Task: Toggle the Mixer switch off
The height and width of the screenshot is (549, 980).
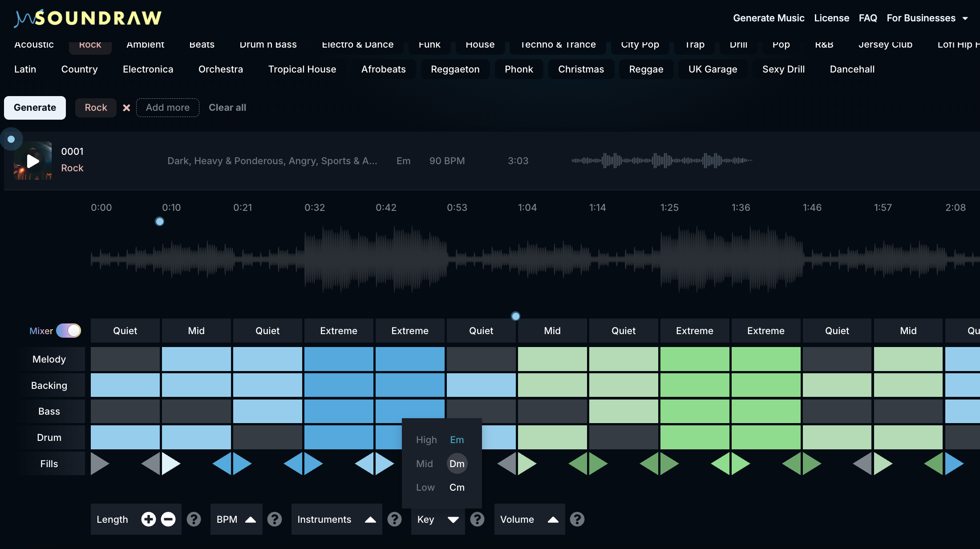Action: tap(69, 331)
